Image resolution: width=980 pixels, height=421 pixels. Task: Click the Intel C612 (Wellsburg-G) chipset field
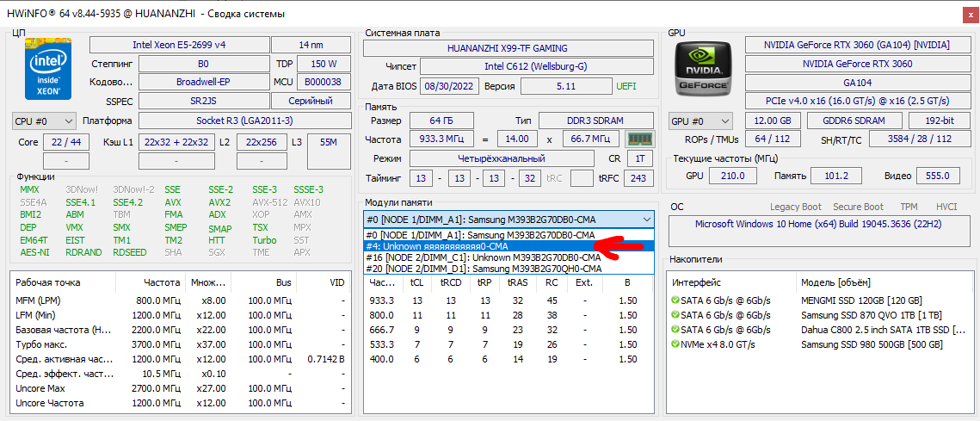pyautogui.click(x=536, y=67)
